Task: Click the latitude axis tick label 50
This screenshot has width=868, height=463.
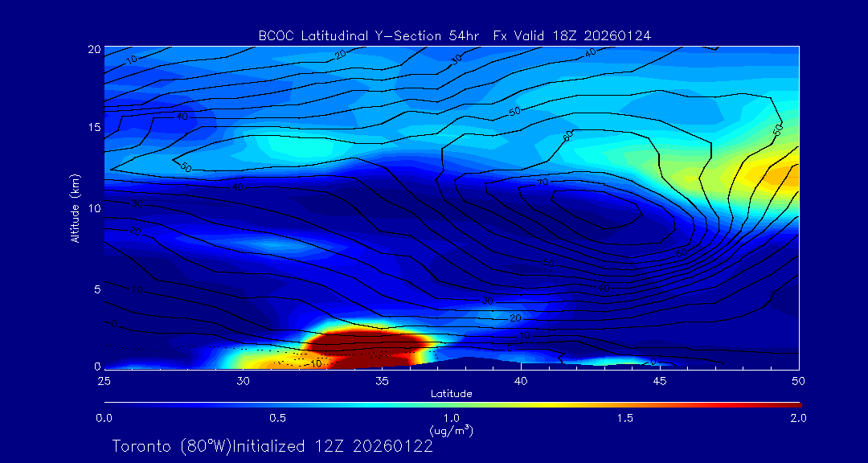Action: coord(799,382)
